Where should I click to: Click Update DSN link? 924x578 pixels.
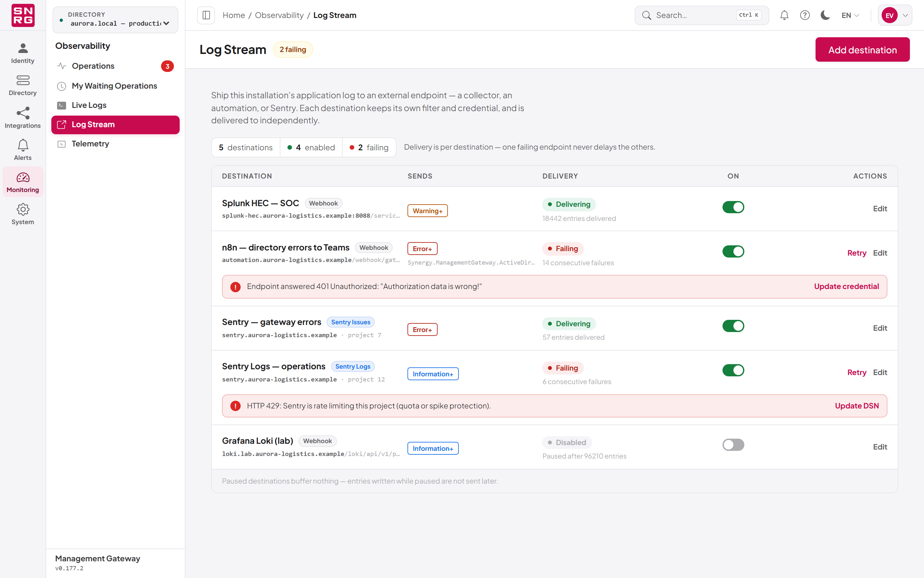(x=856, y=406)
